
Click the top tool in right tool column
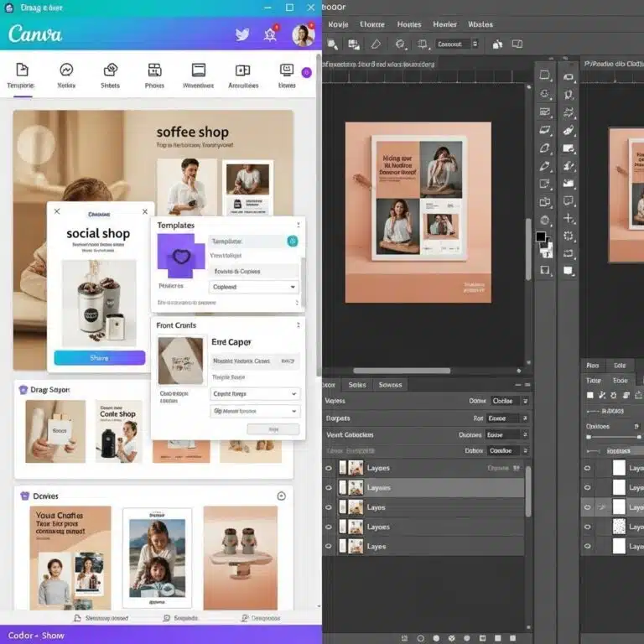569,77
